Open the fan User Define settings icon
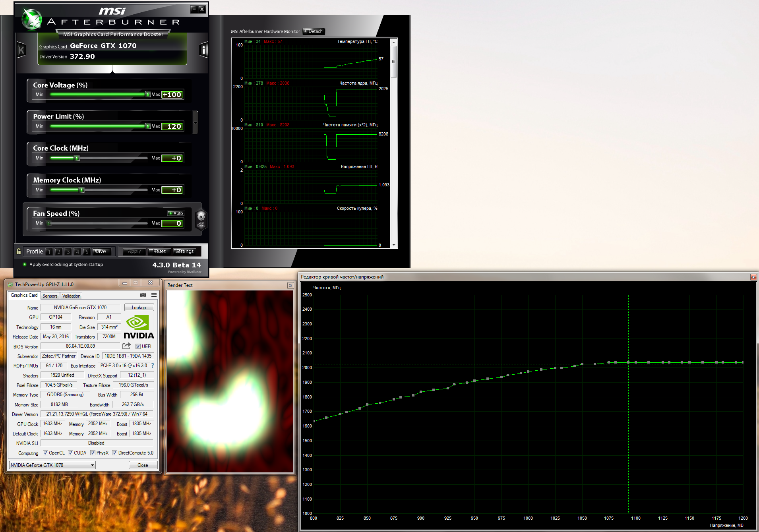The height and width of the screenshot is (532, 759). [201, 219]
